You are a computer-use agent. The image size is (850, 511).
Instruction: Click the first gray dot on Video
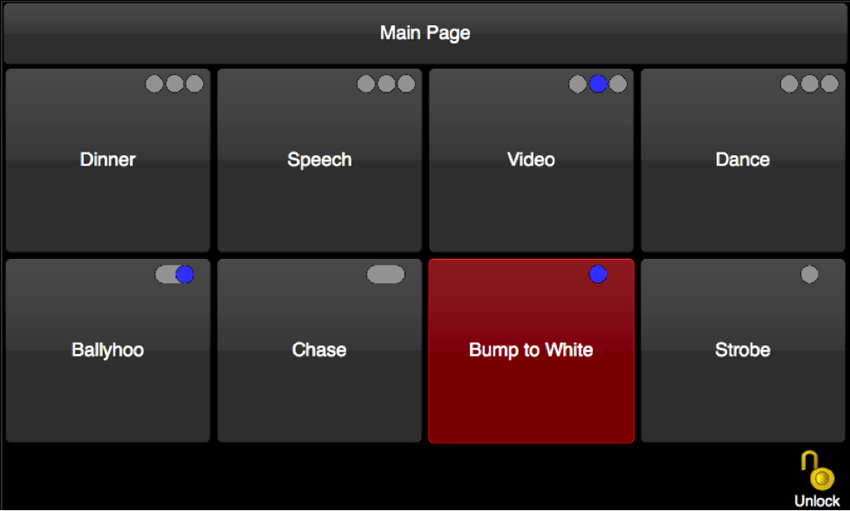point(578,84)
